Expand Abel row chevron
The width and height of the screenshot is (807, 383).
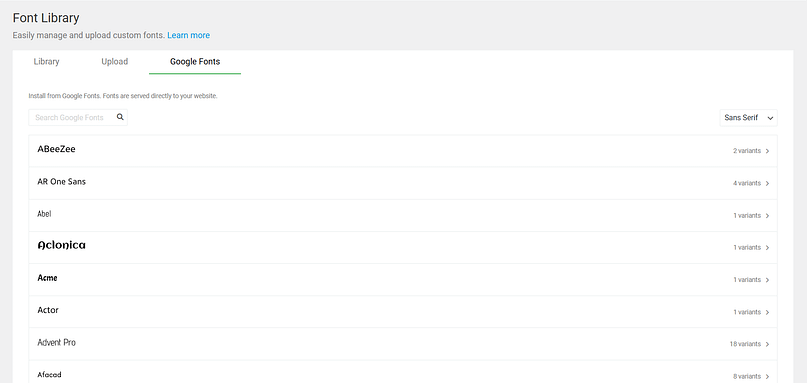point(767,216)
